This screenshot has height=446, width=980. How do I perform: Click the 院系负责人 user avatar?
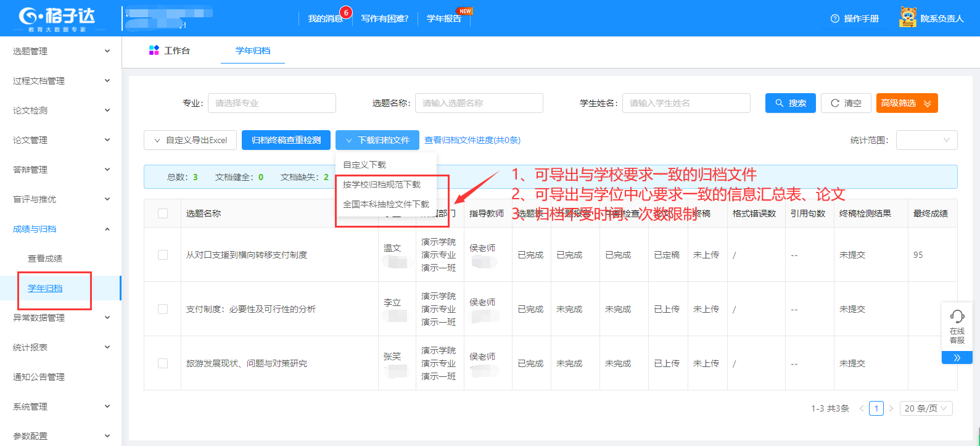[x=907, y=17]
